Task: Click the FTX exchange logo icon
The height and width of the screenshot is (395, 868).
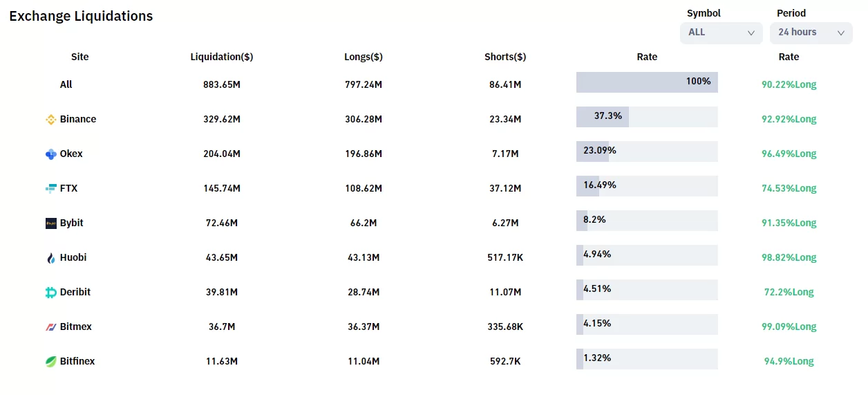Action: 50,188
